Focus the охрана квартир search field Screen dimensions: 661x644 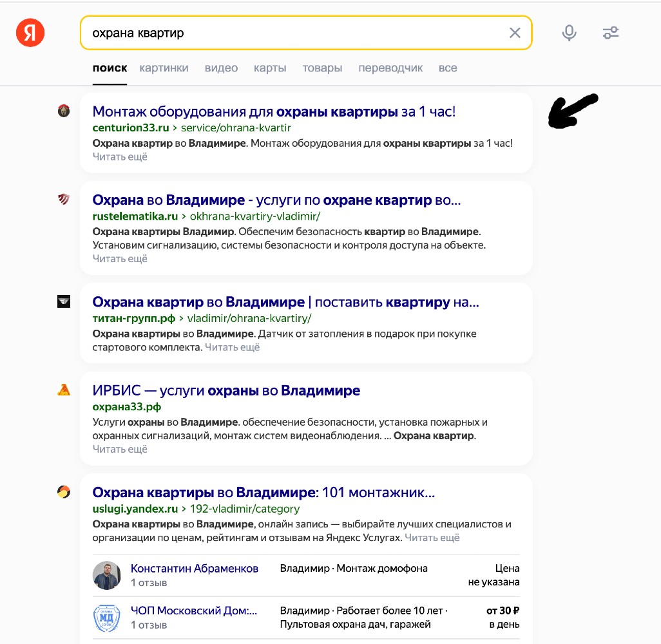pos(295,33)
